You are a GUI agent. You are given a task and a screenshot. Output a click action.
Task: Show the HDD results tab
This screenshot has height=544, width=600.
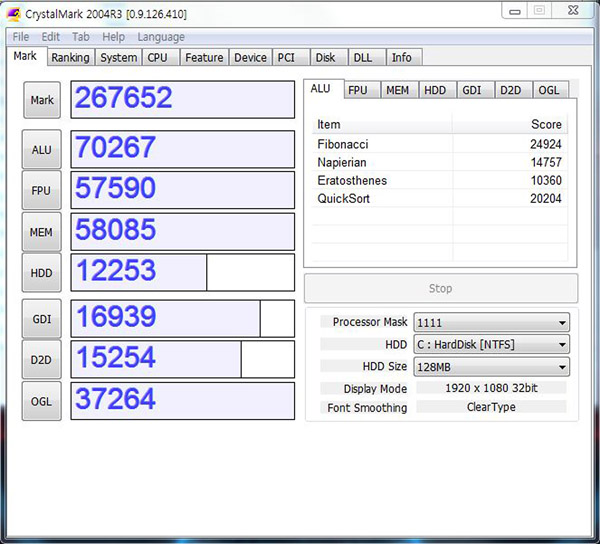point(437,90)
